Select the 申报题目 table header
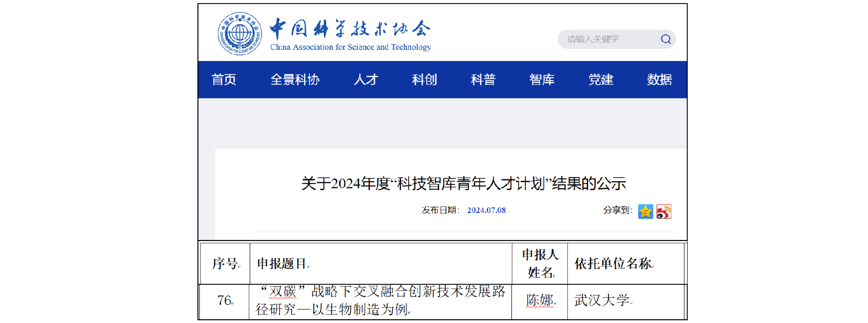This screenshot has width=868, height=323. point(381,263)
